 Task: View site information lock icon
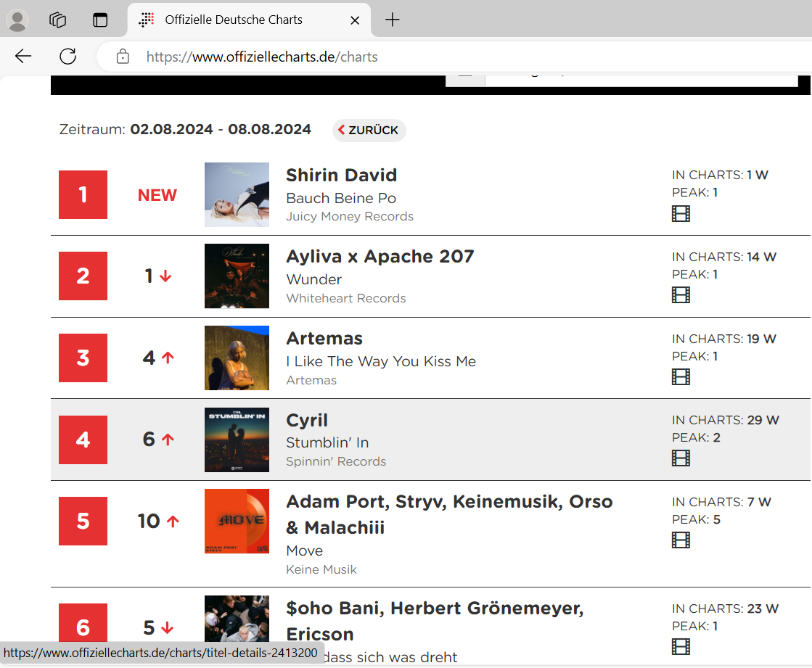[x=123, y=57]
